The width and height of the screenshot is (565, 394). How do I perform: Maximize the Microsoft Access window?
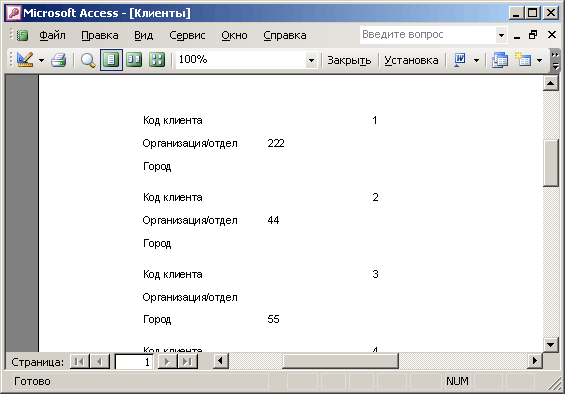533,13
